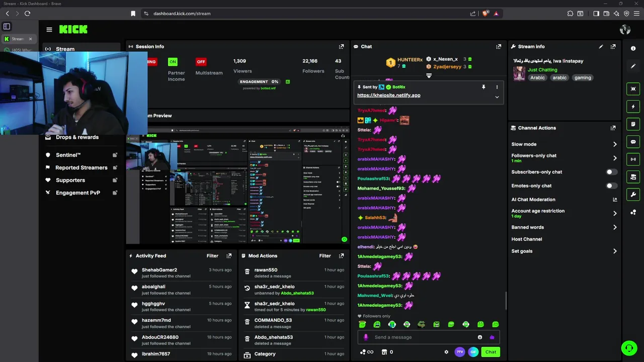Pop out the Channel Actions panel
This screenshot has height=362, width=644.
[x=613, y=128]
